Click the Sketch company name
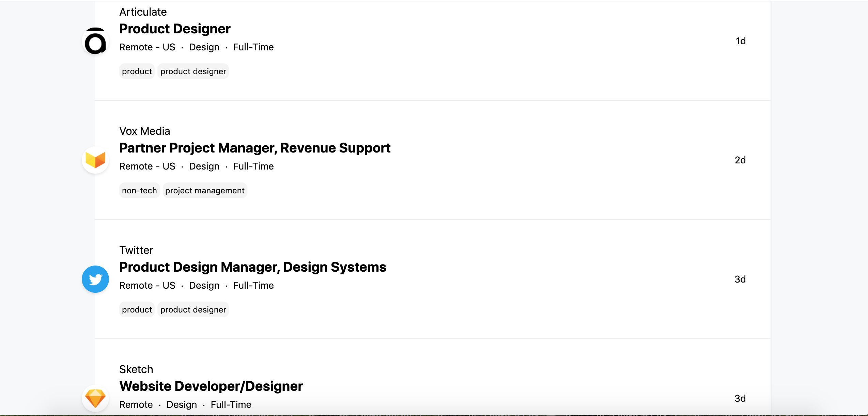 pyautogui.click(x=136, y=369)
